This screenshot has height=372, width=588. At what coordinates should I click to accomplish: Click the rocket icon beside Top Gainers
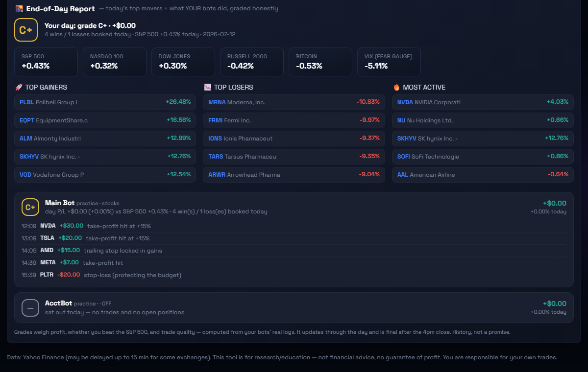point(19,87)
